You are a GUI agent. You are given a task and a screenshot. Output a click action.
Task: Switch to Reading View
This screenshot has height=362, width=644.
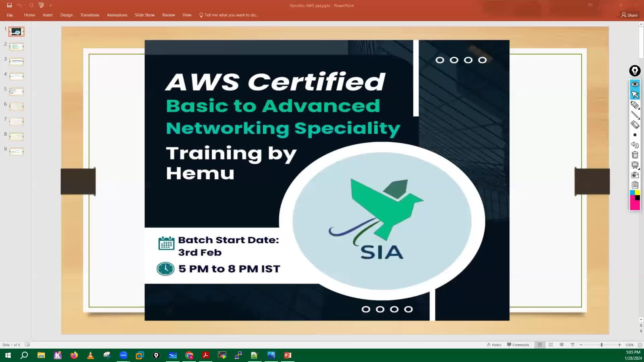561,345
